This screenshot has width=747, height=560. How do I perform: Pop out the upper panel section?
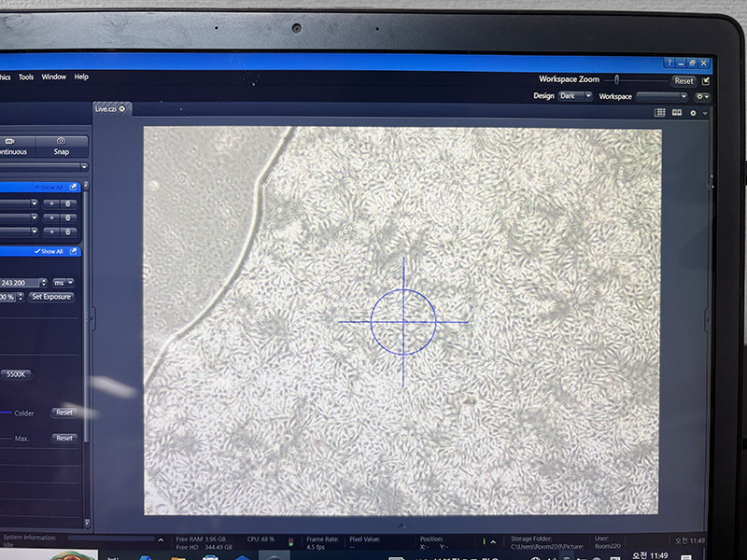point(75,187)
